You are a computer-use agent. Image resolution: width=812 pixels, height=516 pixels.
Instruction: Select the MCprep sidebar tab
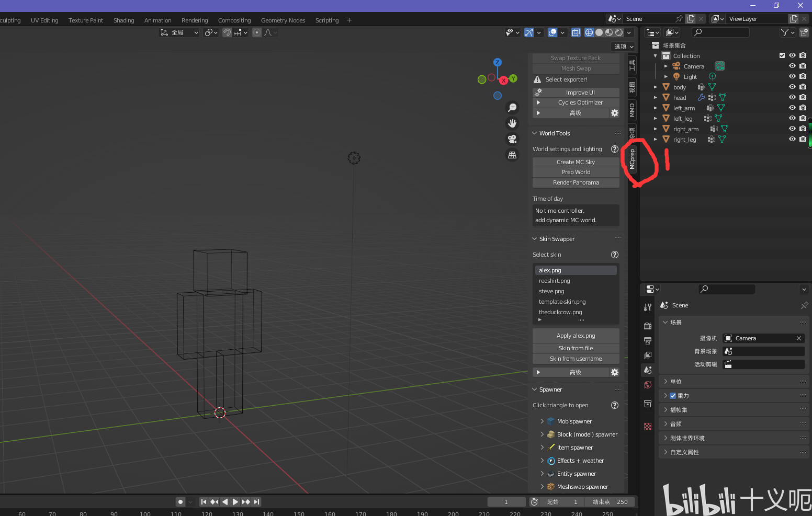632,159
